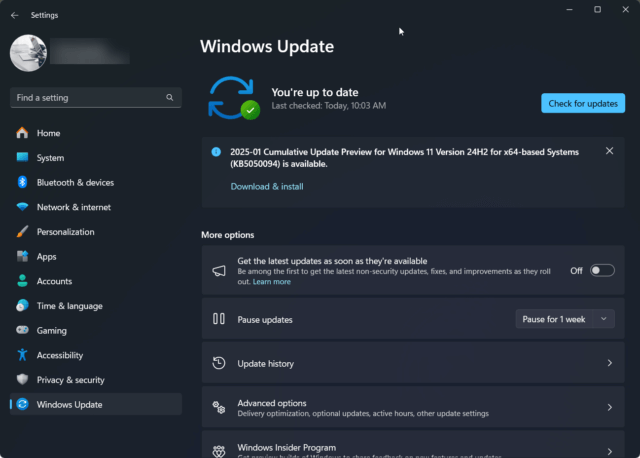Image resolution: width=640 pixels, height=458 pixels.
Task: Open Advanced options chevron
Action: pos(609,407)
